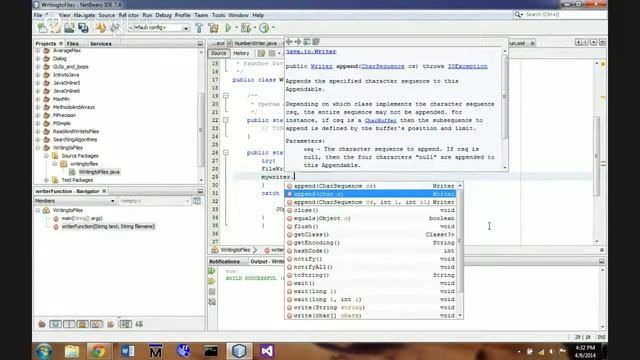Viewport: 640px width, 360px height.
Task: Click the Build Project hammer icon
Action: pos(199,28)
